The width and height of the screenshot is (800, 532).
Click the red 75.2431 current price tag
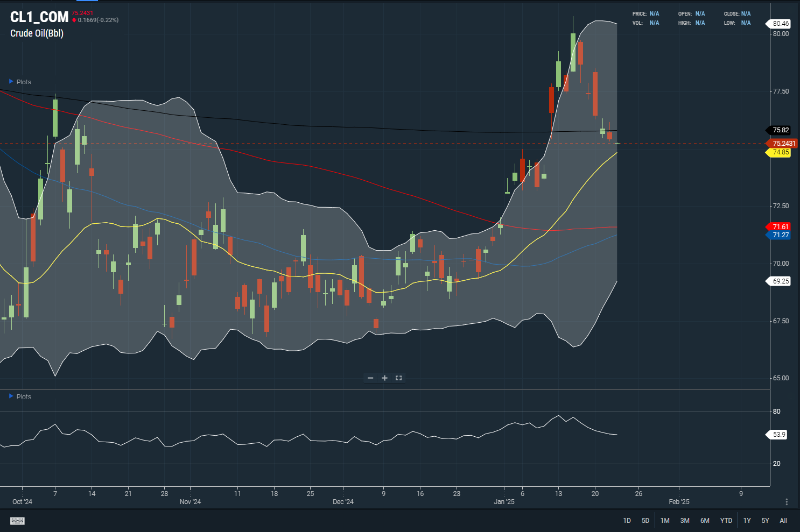point(783,144)
